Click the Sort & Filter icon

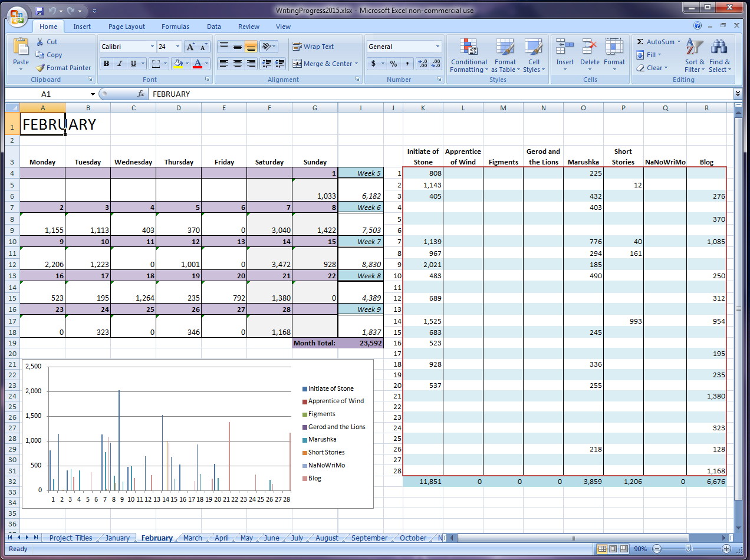(x=695, y=56)
